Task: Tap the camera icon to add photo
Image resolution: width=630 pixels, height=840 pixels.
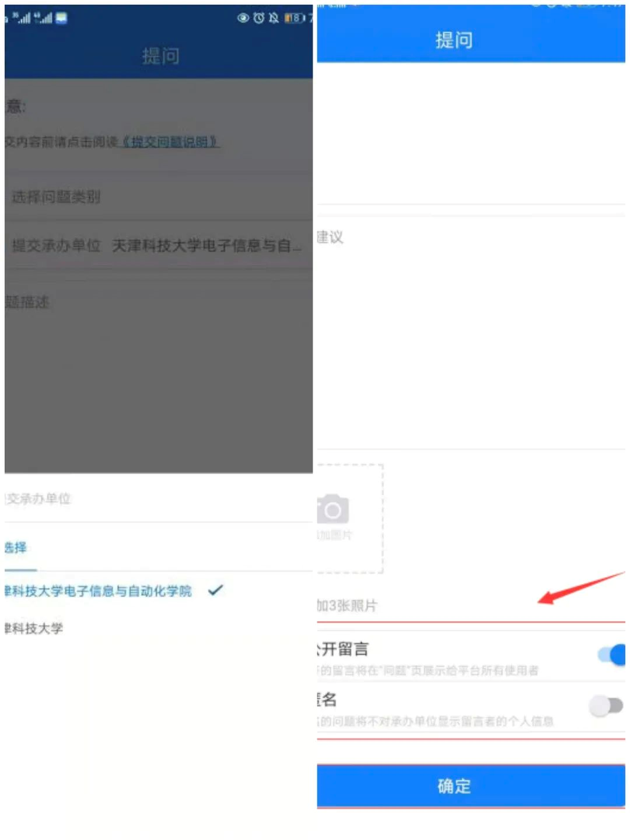Action: pos(332,510)
